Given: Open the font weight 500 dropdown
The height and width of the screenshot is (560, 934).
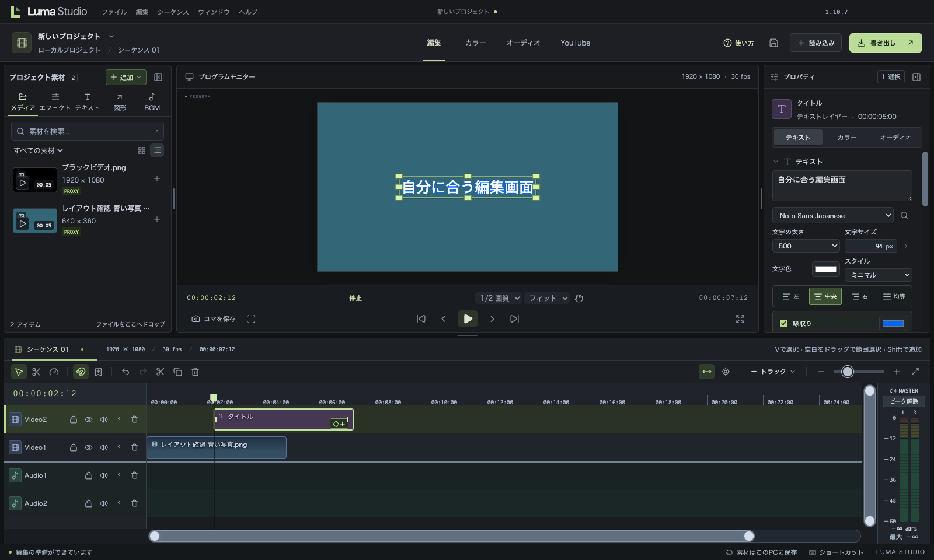Looking at the screenshot, I should tap(806, 246).
